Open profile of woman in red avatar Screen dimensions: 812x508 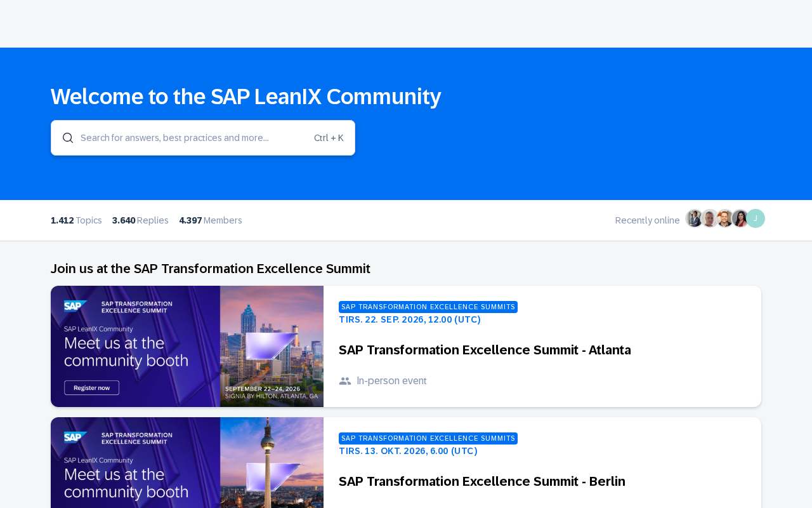740,218
